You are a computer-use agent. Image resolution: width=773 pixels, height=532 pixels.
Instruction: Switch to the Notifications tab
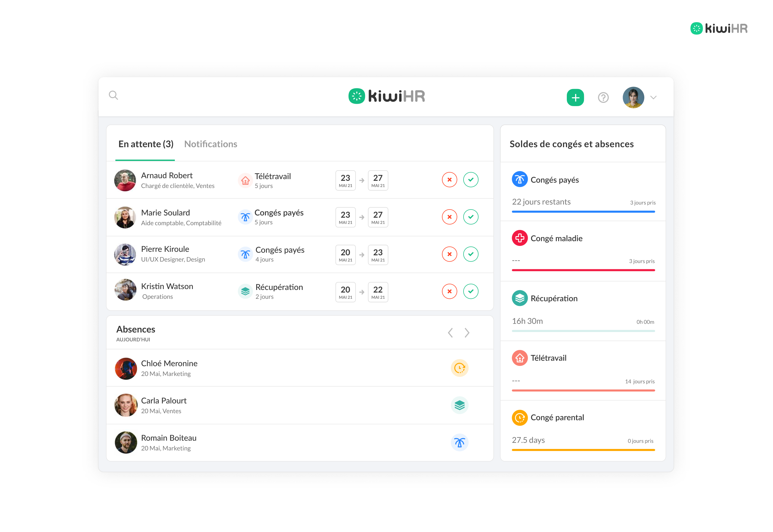(x=211, y=144)
